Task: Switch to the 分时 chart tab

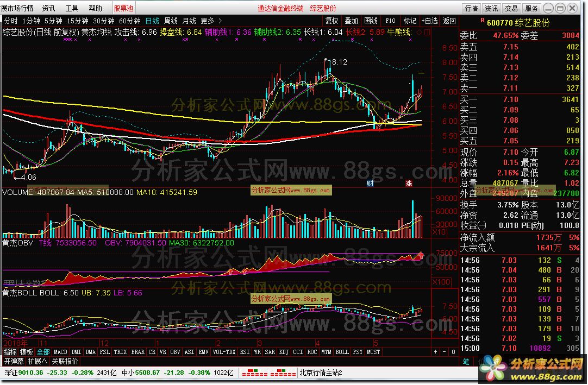Action: pos(11,21)
